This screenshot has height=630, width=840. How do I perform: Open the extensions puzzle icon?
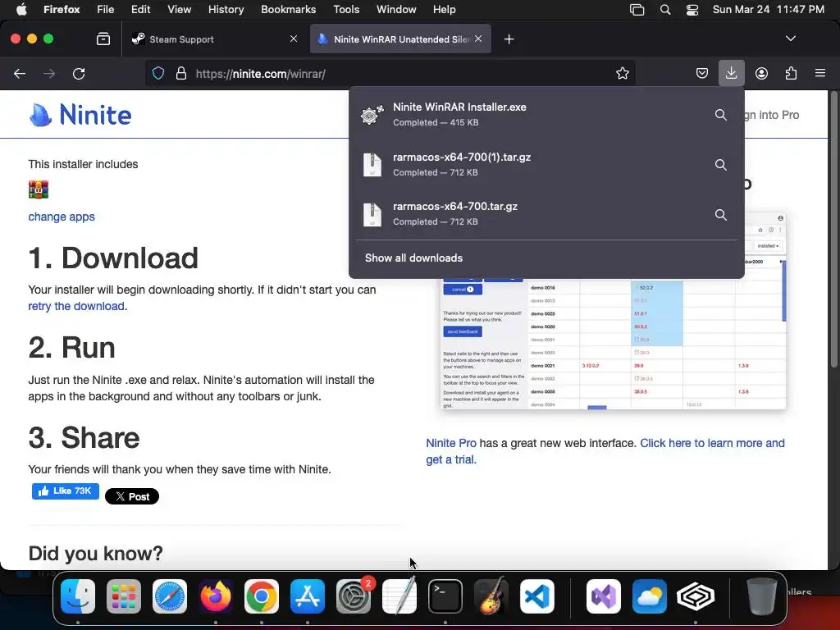pos(791,73)
